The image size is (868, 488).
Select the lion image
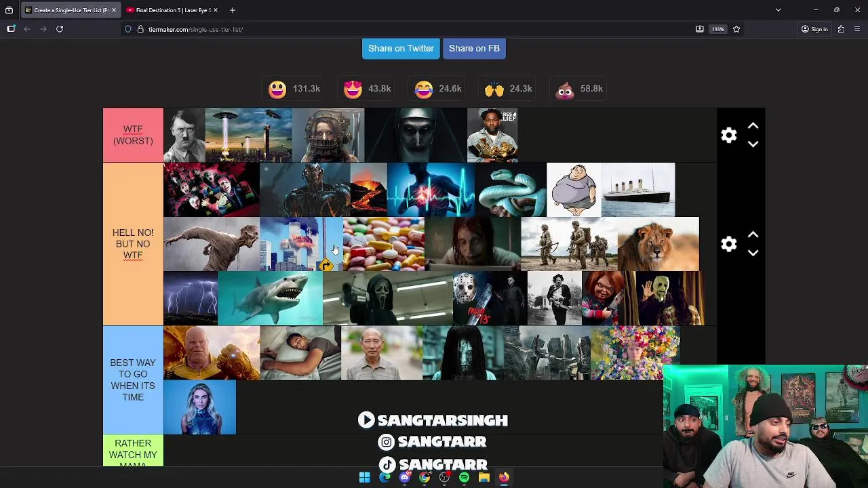click(x=658, y=244)
